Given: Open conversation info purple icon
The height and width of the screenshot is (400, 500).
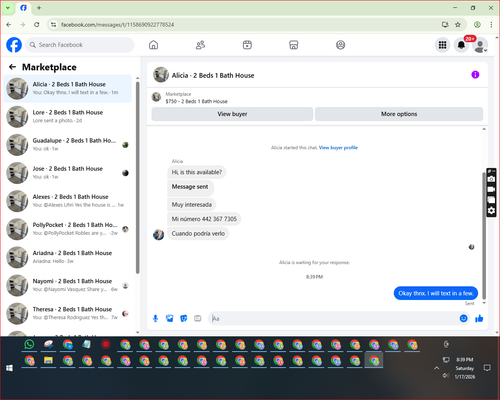Looking at the screenshot, I should point(475,75).
